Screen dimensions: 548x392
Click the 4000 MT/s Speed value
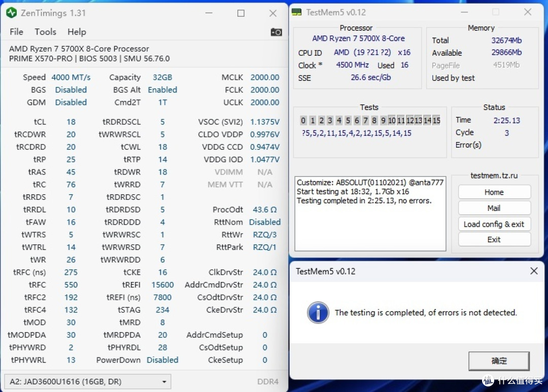click(x=71, y=77)
